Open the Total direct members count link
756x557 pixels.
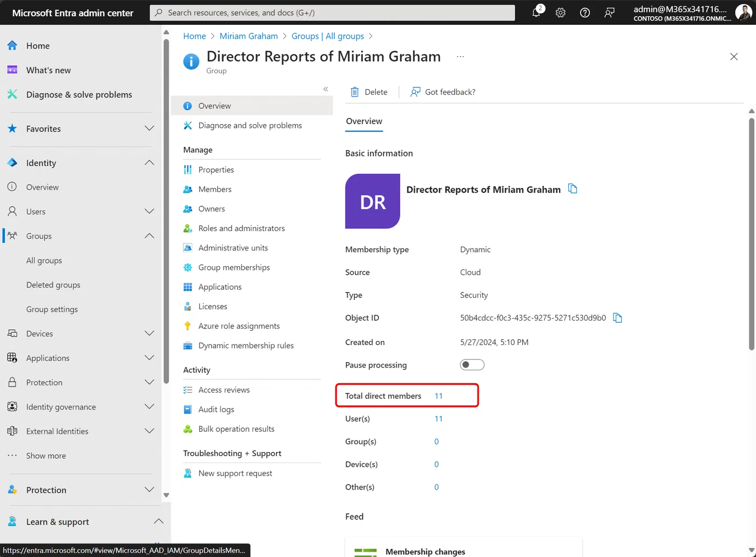(438, 396)
